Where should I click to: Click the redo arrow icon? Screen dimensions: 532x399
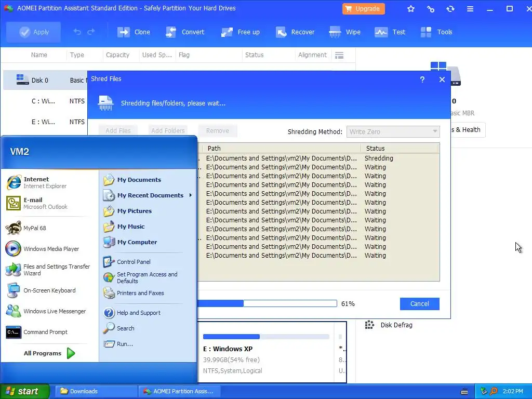pos(91,32)
